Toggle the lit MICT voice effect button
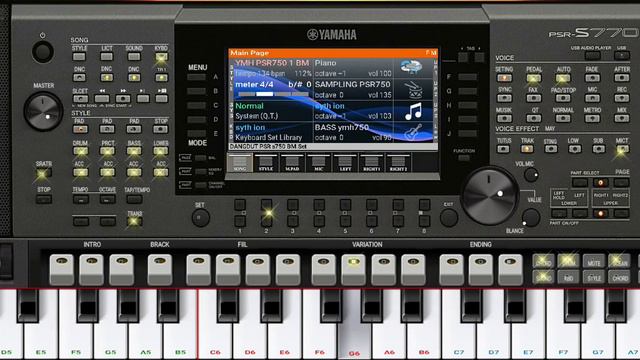This screenshot has width=640, height=360. pyautogui.click(x=622, y=150)
